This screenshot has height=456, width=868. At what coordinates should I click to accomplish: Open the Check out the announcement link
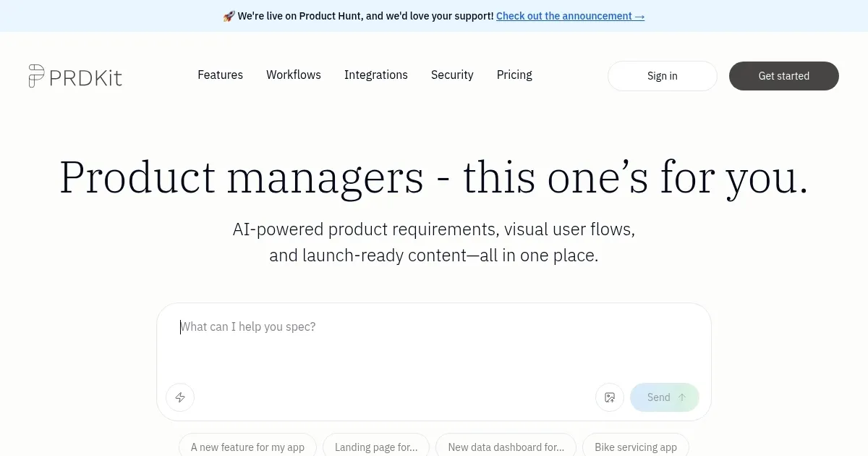(x=570, y=16)
